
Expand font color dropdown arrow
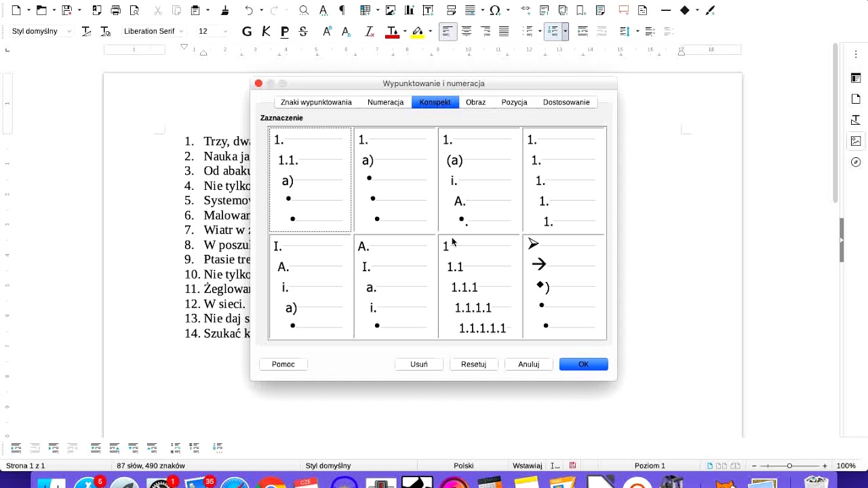404,31
